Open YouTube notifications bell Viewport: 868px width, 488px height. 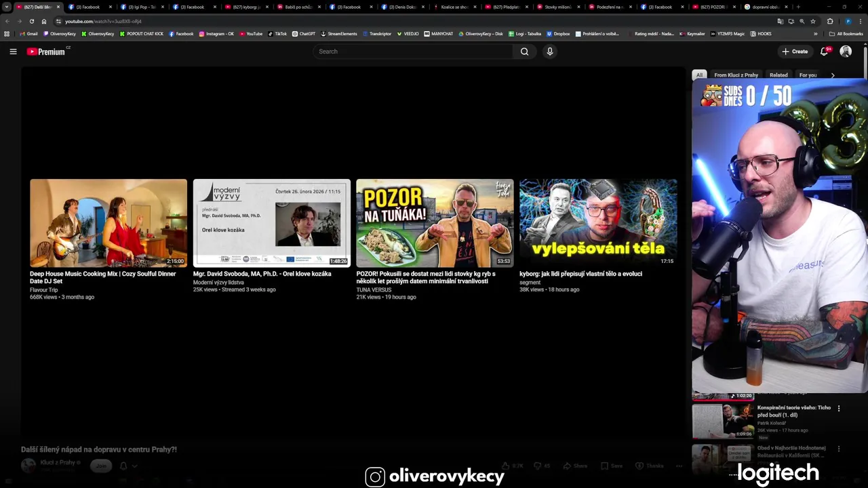825,52
